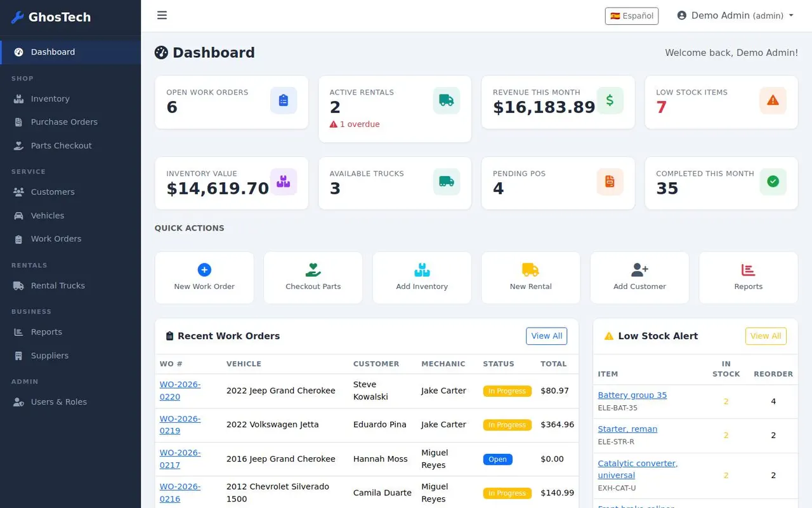
Task: Click the Add Customer person-plus icon
Action: 639,270
